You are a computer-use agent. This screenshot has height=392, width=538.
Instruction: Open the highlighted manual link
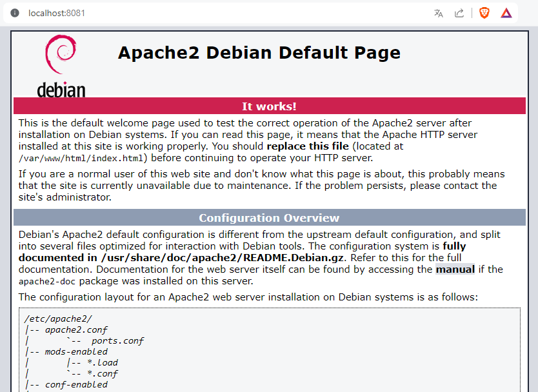[455, 269]
